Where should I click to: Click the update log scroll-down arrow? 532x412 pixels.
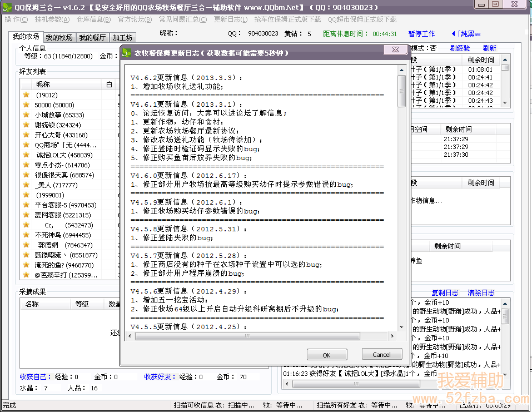pyautogui.click(x=401, y=327)
